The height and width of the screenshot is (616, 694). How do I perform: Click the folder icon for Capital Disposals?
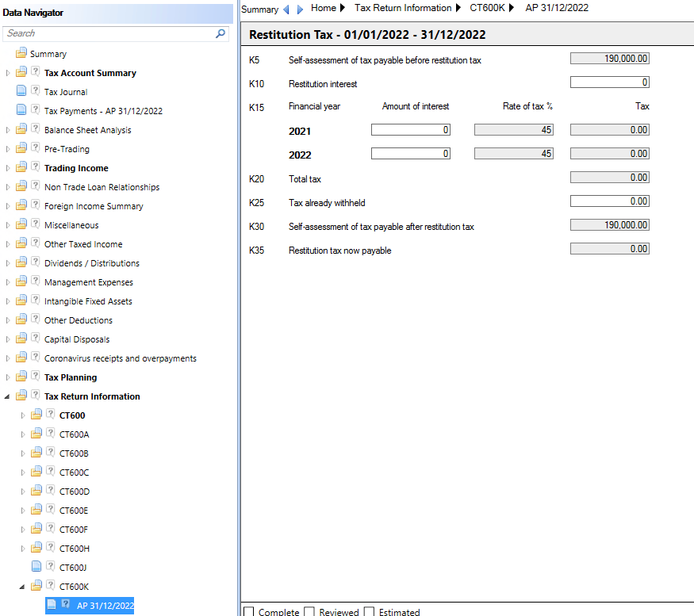point(21,338)
